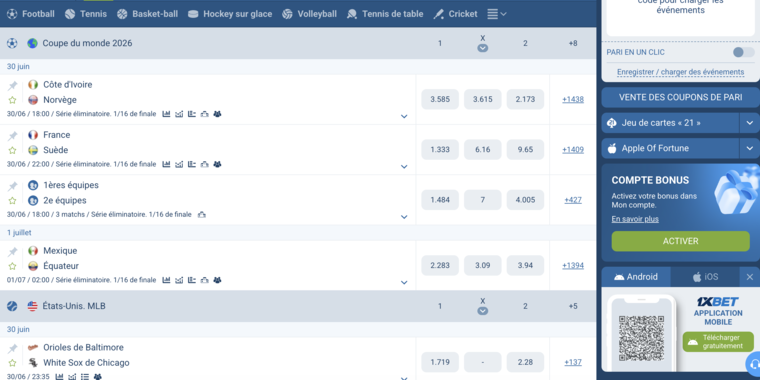
Task: Click the baseball icon beside États-Unis. MLB
Action: (12, 306)
